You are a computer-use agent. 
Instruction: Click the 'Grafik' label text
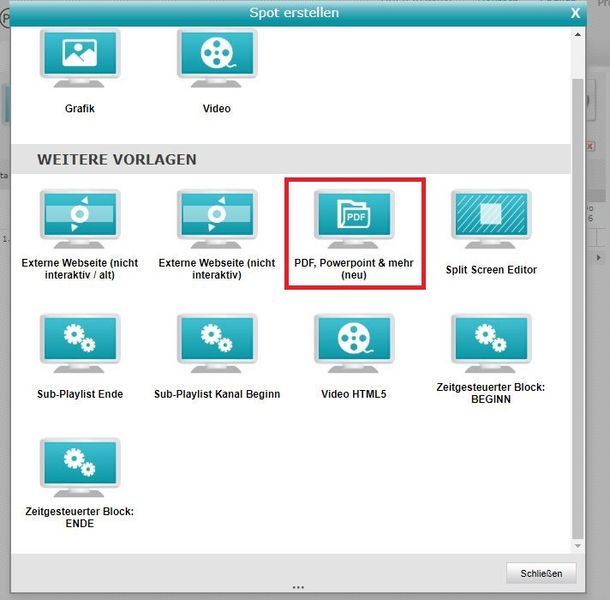pos(80,109)
